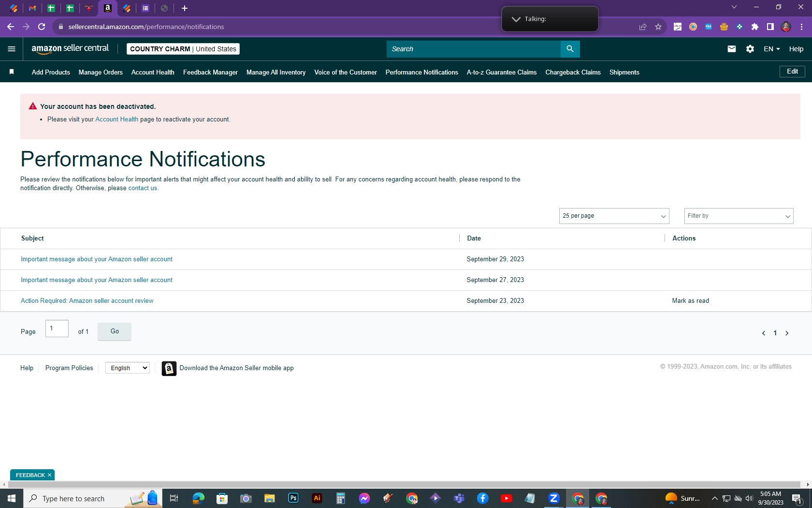This screenshot has height=508, width=812.
Task: Open Microsoft Edge from the taskbar
Action: [199, 498]
